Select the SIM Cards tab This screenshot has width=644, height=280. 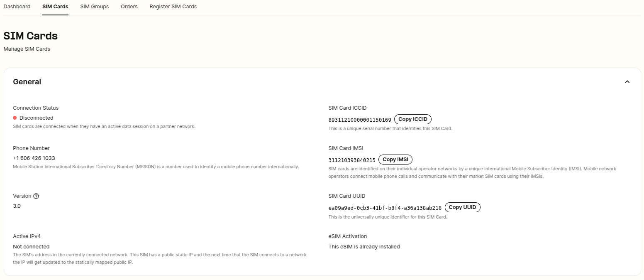55,7
